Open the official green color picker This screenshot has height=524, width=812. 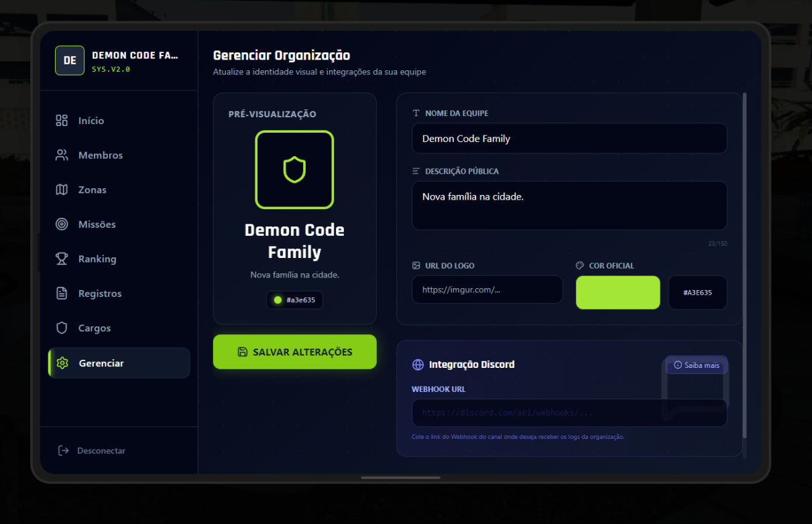(618, 293)
